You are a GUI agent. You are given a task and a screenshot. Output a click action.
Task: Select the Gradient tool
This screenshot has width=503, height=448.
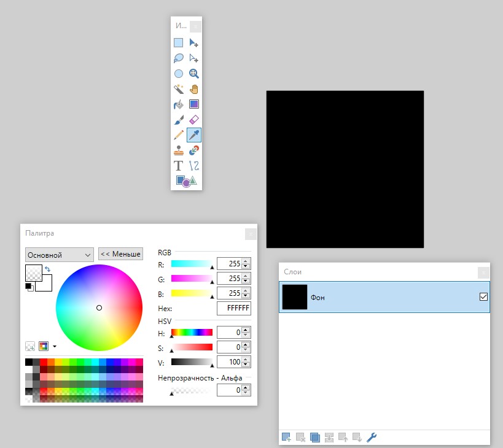click(x=193, y=104)
